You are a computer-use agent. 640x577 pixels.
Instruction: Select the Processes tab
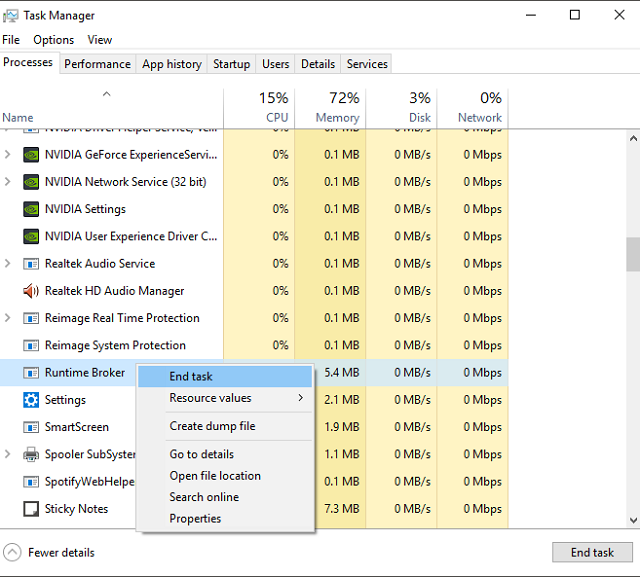pyautogui.click(x=28, y=62)
